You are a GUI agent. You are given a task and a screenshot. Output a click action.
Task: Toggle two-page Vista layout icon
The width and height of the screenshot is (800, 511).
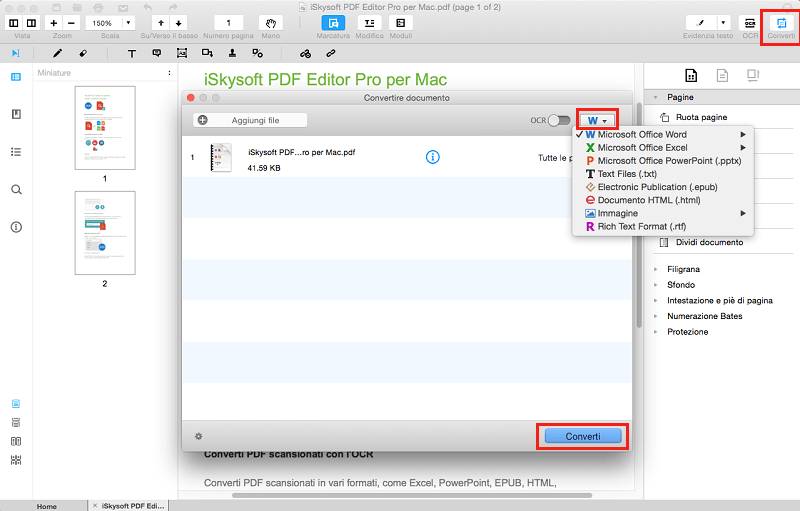(x=31, y=23)
